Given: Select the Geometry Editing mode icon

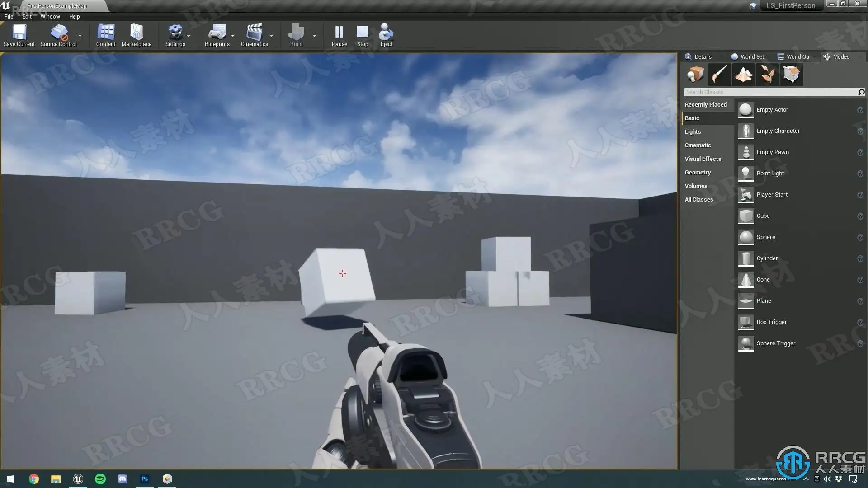Looking at the screenshot, I should [x=791, y=74].
